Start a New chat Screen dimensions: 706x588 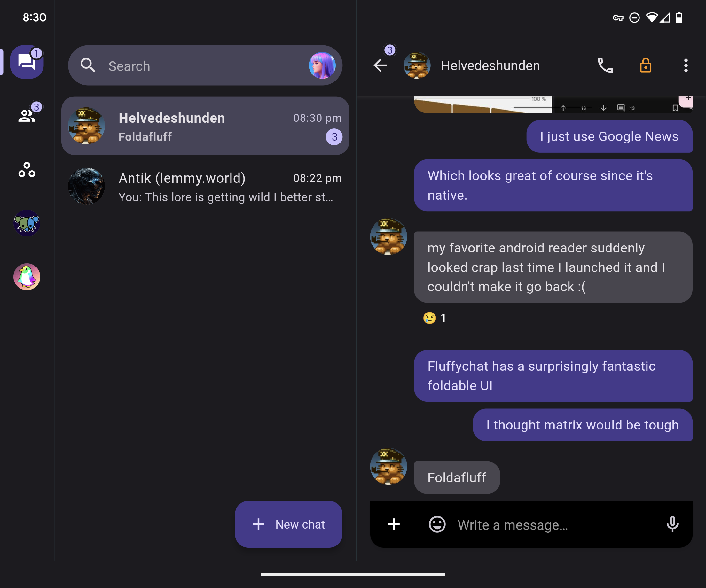[288, 524]
